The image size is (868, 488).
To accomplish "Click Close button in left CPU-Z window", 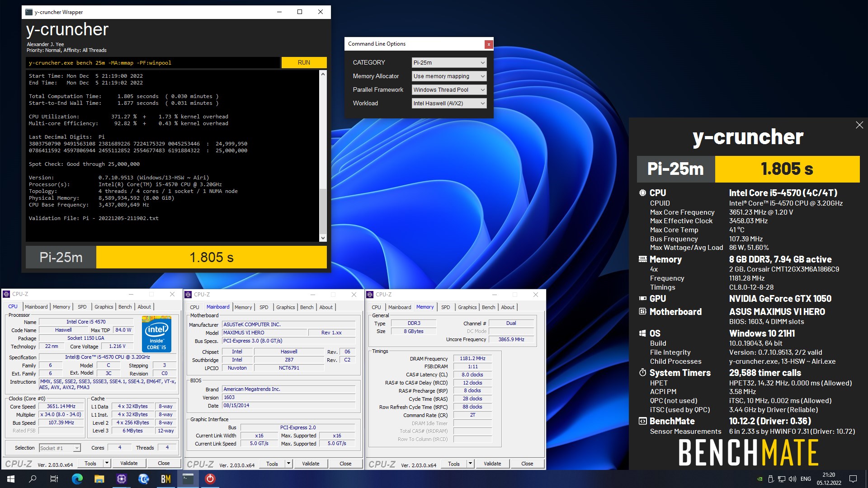I will pos(164,463).
